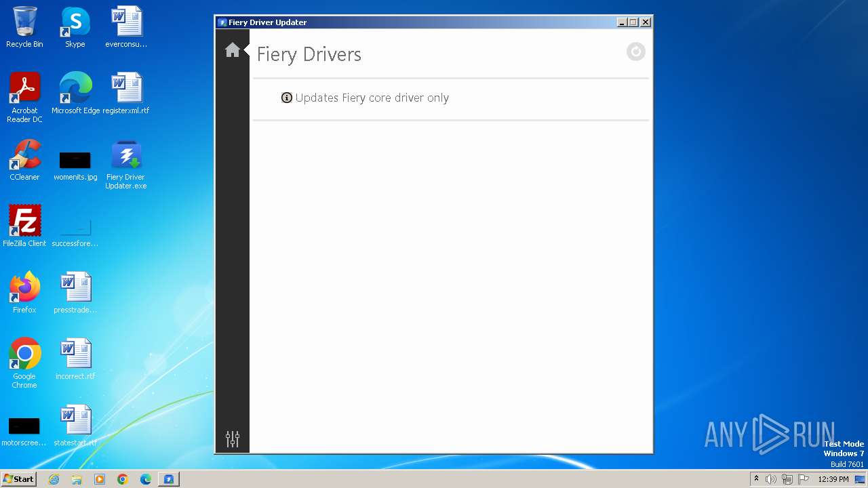The image size is (868, 488).
Task: Open Internet Explorer from taskbar
Action: 54,479
